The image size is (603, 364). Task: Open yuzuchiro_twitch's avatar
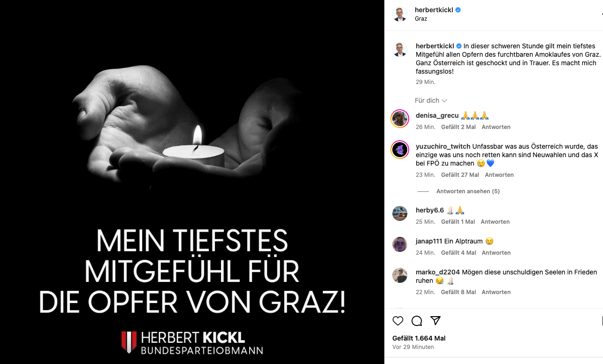(x=400, y=150)
